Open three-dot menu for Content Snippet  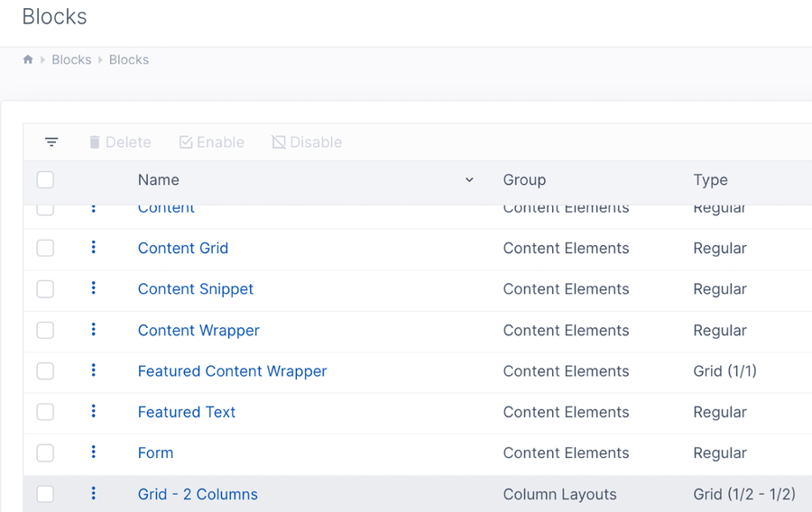93,288
